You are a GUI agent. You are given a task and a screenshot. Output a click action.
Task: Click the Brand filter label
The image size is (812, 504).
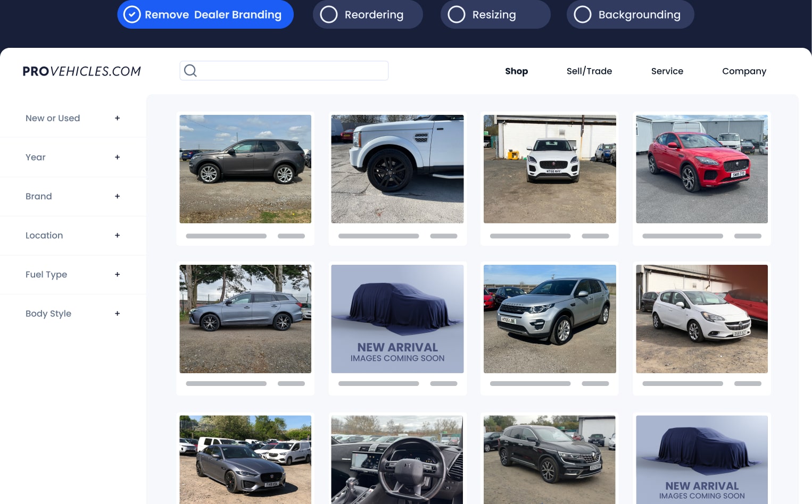pos(39,196)
